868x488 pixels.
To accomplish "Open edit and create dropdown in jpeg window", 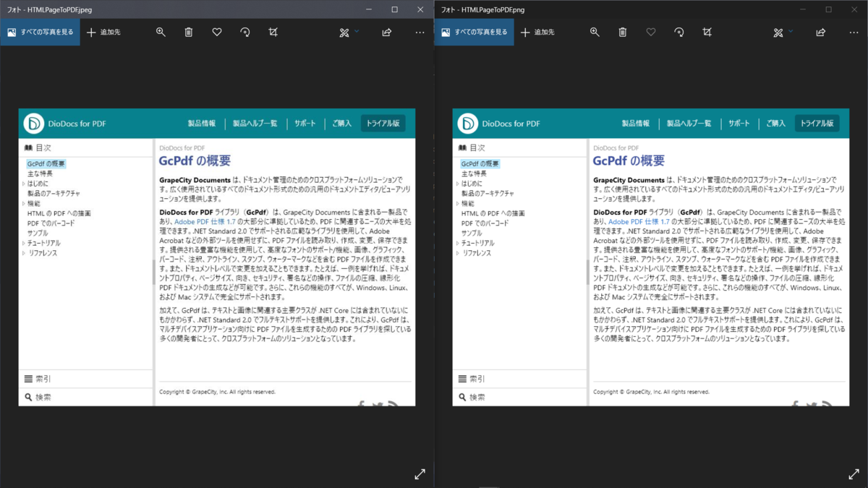I will point(349,33).
